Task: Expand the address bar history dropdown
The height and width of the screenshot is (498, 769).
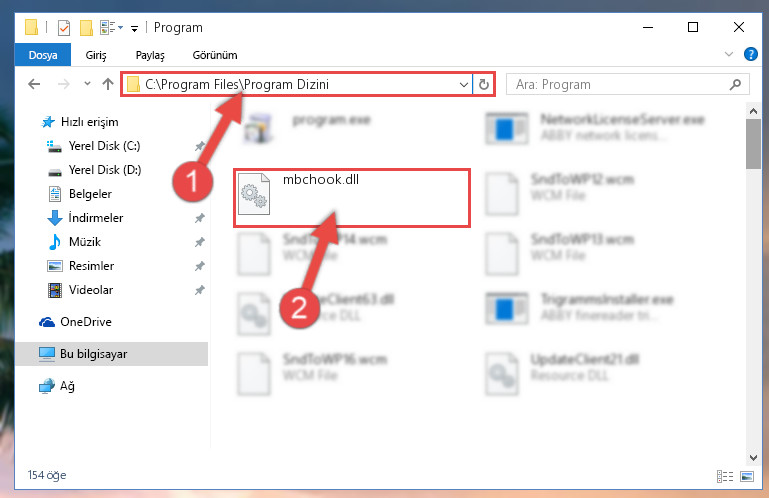Action: click(x=463, y=84)
